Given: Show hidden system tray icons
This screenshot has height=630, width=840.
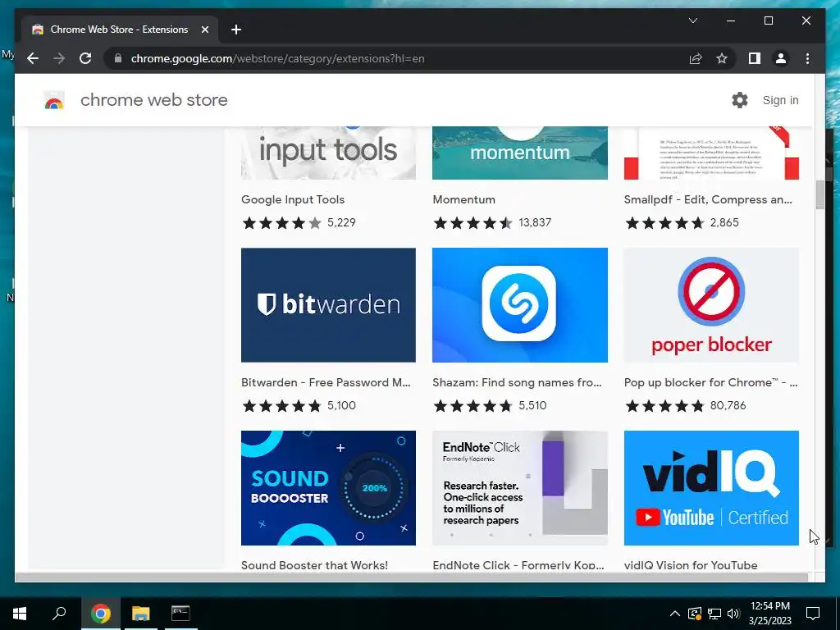Looking at the screenshot, I should [x=675, y=614].
